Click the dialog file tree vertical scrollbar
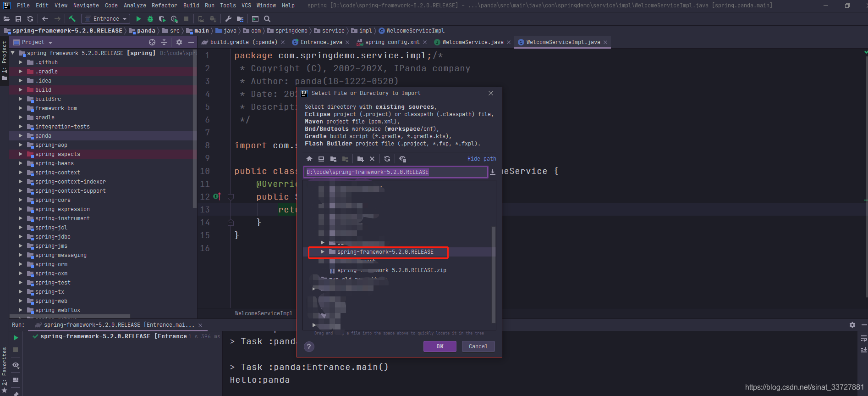The width and height of the screenshot is (868, 396). coord(494,274)
